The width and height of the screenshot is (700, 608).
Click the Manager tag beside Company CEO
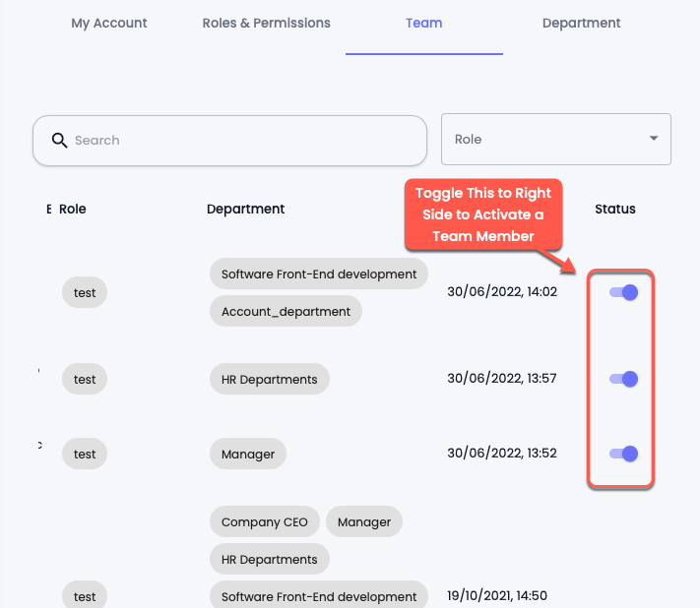(364, 522)
